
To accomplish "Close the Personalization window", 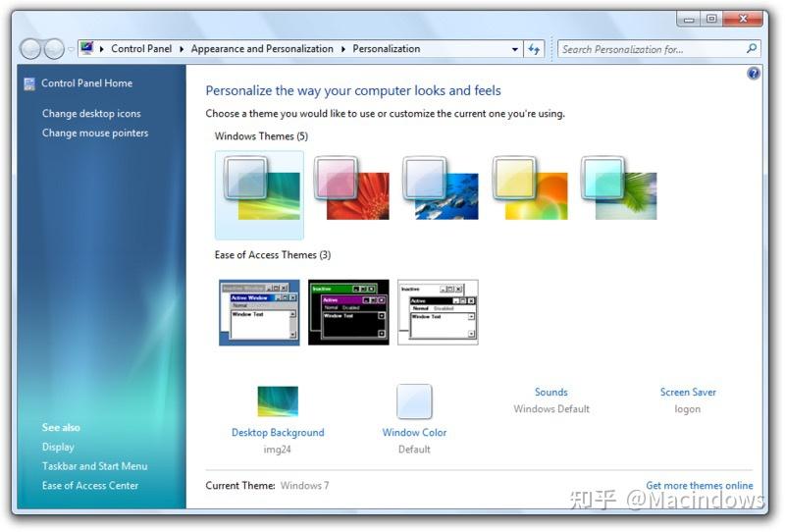I will [744, 19].
